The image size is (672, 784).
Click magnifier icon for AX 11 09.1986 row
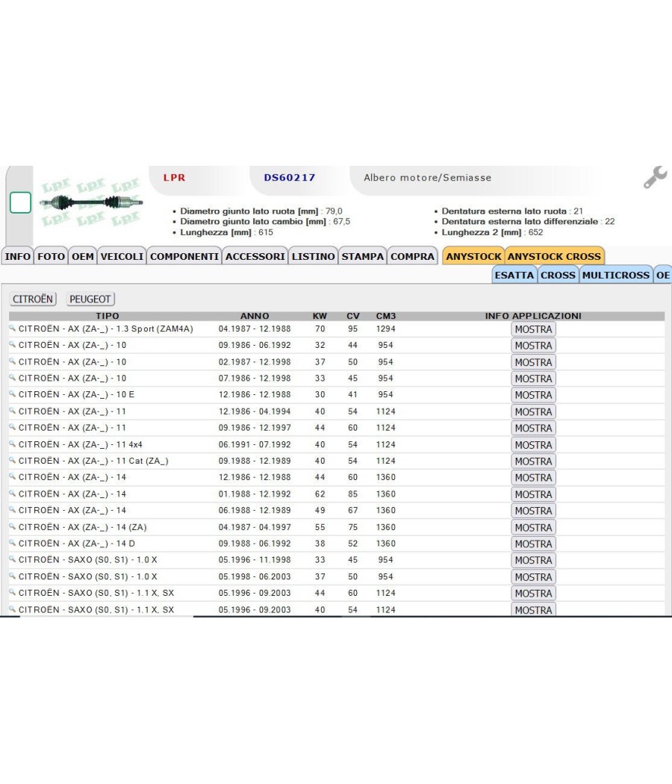[13, 428]
